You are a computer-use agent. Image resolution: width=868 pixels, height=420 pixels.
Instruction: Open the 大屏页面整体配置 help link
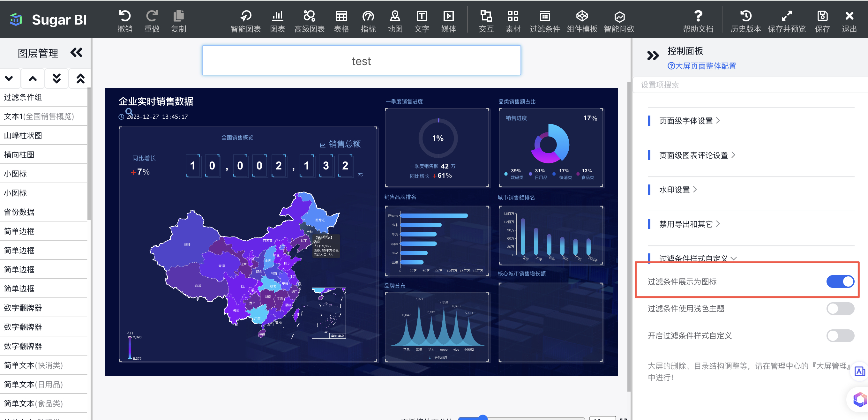point(701,66)
